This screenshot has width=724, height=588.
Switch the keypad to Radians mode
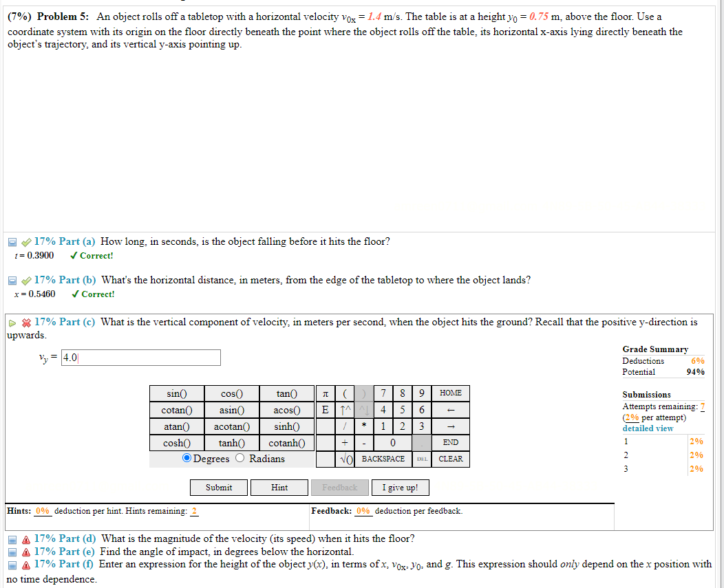239,457
